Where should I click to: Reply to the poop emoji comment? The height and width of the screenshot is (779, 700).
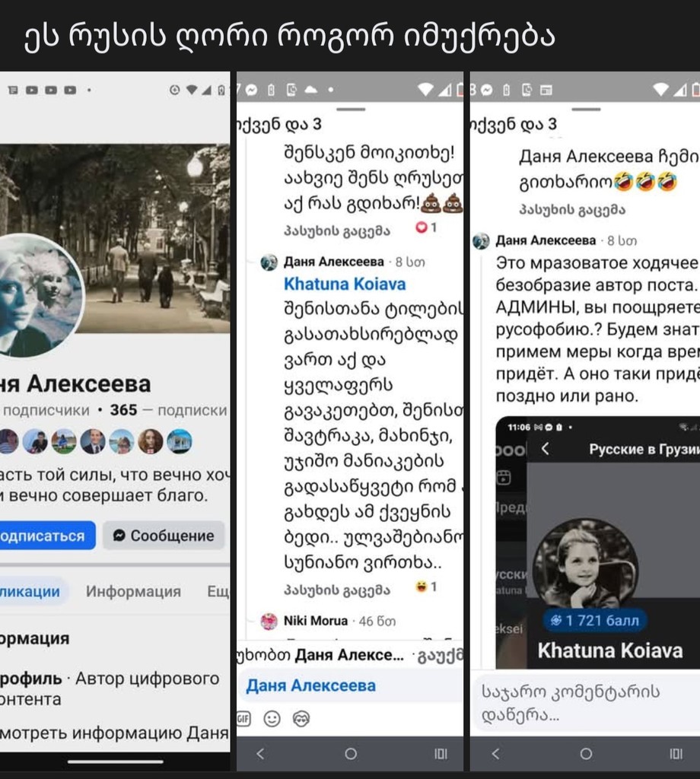coord(337,231)
